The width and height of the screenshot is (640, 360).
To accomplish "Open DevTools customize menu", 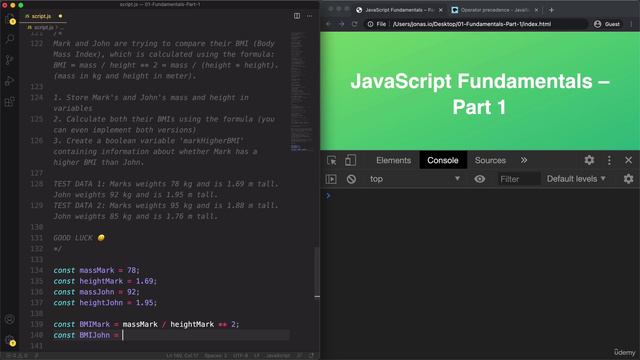I will 609,160.
